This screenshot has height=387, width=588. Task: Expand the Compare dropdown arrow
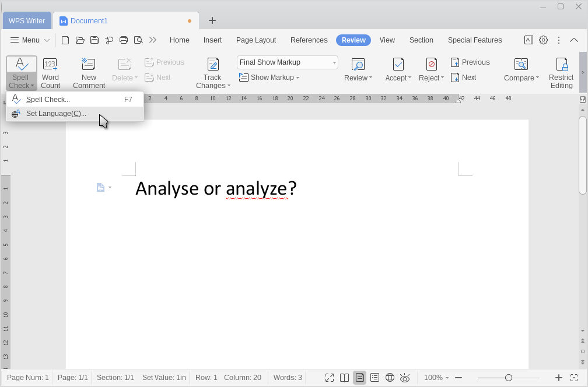click(x=537, y=78)
